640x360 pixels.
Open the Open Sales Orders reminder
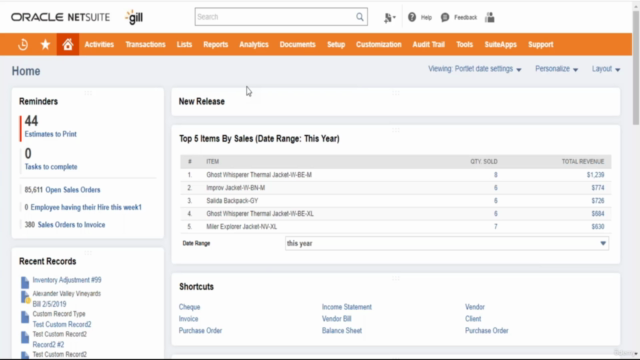pos(73,190)
